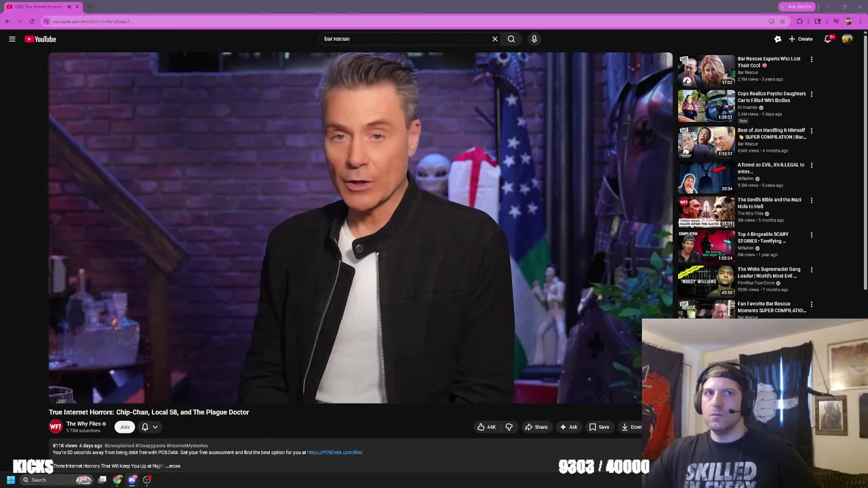Open the browser extensions puzzle icon
This screenshot has height=488, width=868.
click(x=800, y=21)
